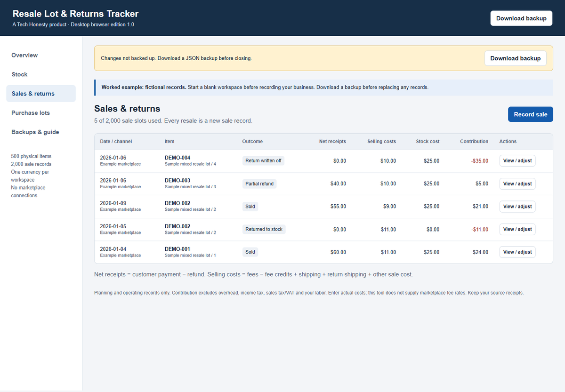
Task: Click the Item column header
Action: (169, 141)
